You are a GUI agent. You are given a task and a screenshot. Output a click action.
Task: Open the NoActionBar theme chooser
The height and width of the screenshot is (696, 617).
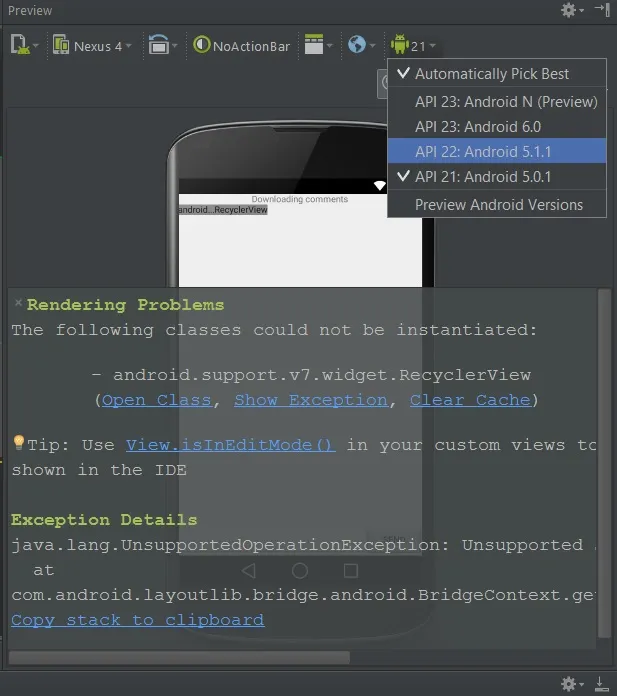(242, 46)
